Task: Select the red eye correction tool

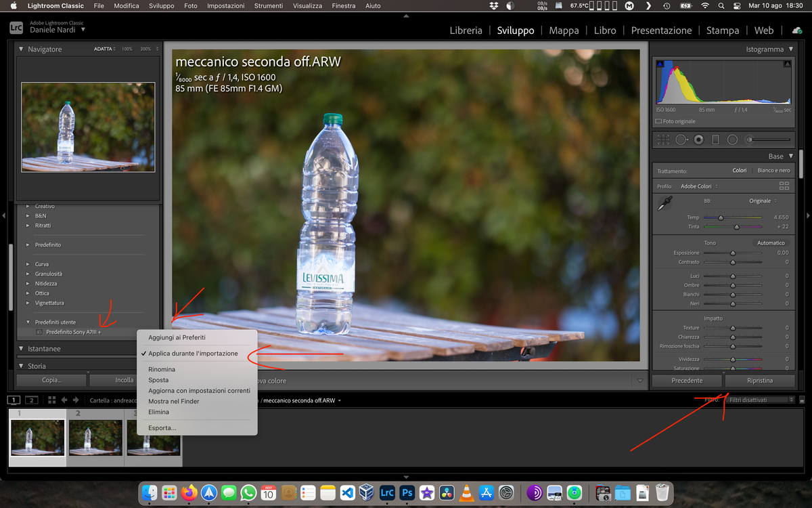Action: tap(698, 140)
